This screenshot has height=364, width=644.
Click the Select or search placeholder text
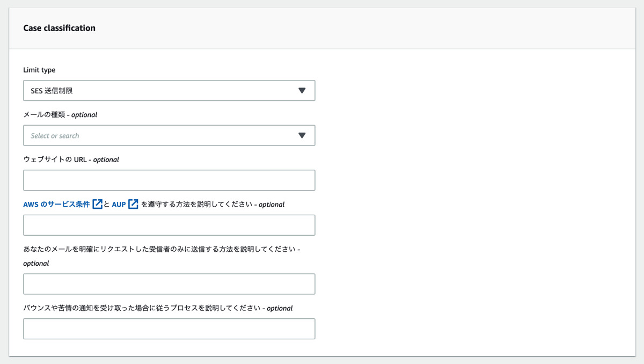[x=55, y=135]
